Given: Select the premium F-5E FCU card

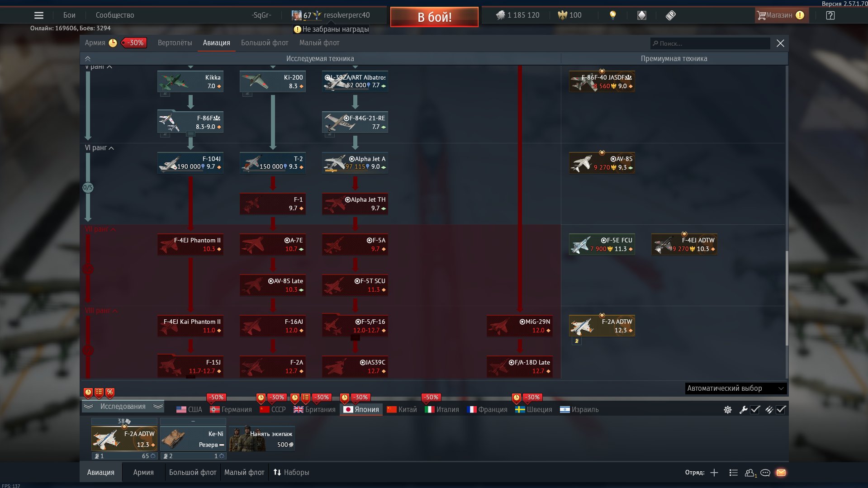Looking at the screenshot, I should click(602, 245).
